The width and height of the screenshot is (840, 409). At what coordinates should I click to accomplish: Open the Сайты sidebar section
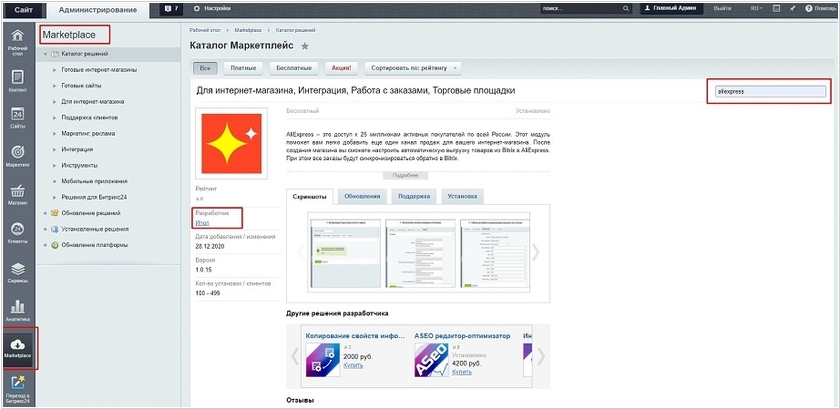[18, 118]
